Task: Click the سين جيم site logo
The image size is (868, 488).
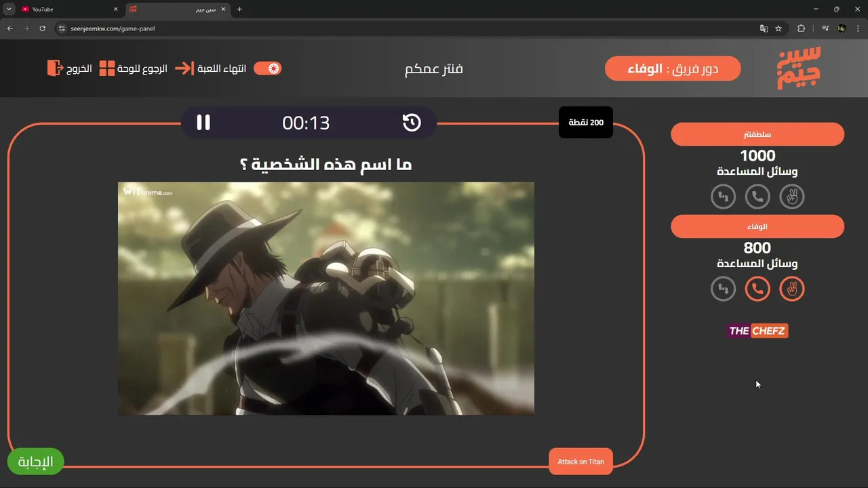Action: [799, 68]
